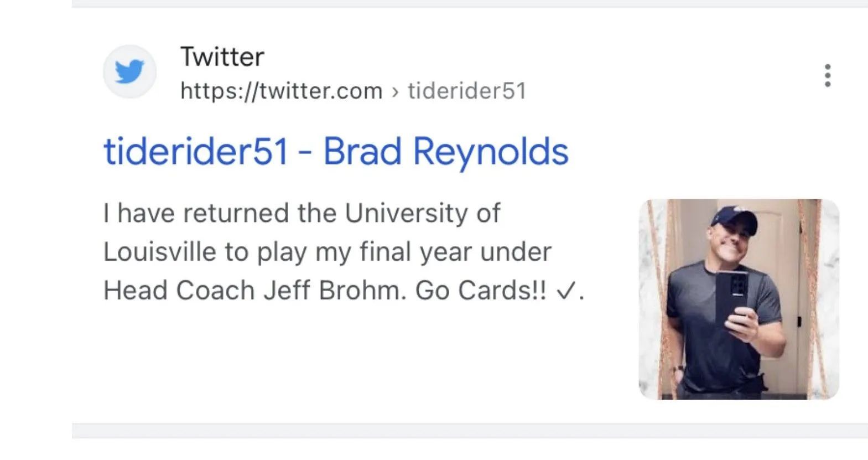Click the phone shown in the thumbnail
The image size is (868, 460).
click(732, 299)
